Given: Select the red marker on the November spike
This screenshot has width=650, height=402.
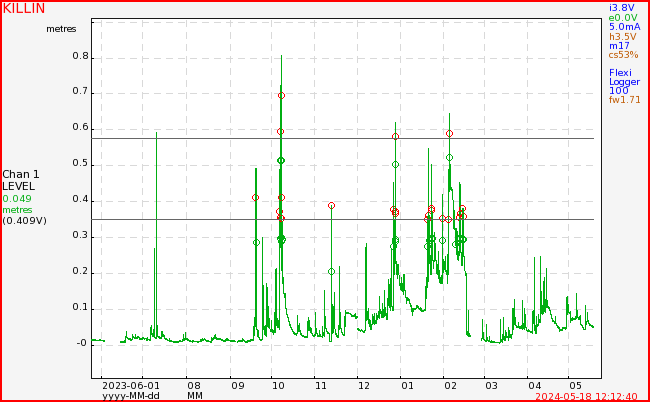Looking at the screenshot, I should (x=331, y=206).
